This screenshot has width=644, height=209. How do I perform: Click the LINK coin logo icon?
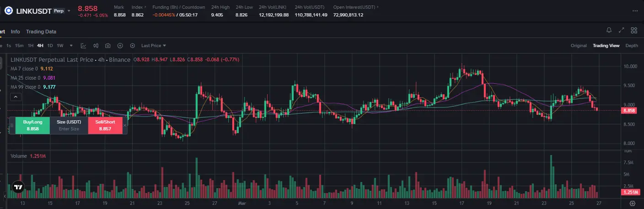pyautogui.click(x=8, y=11)
